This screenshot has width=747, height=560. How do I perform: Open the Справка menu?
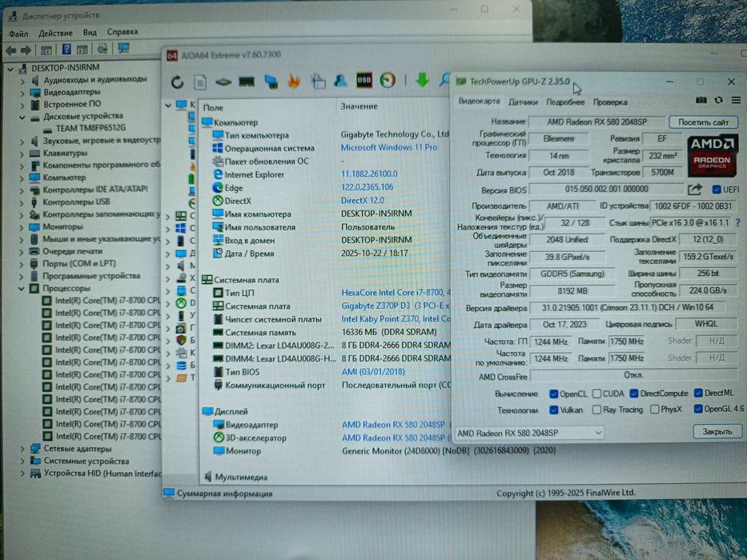(122, 32)
